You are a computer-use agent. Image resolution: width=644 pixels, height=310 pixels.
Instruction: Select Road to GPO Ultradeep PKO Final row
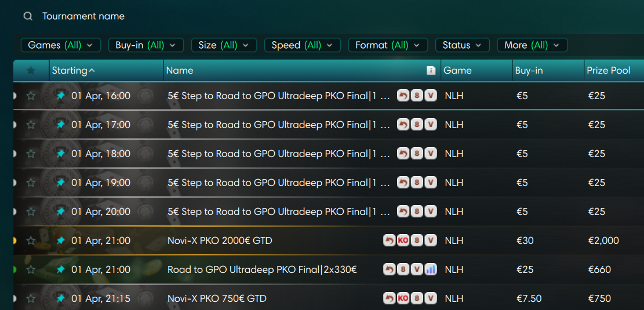[261, 269]
